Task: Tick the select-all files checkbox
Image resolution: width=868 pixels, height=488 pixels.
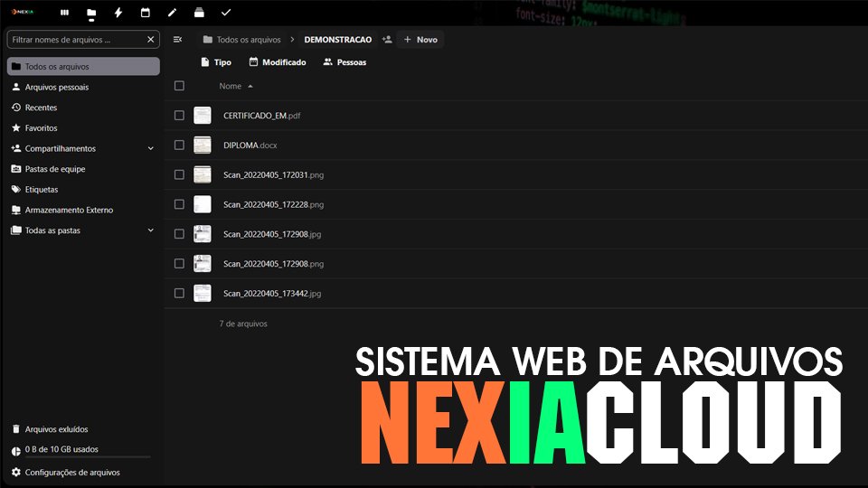Action: (179, 86)
